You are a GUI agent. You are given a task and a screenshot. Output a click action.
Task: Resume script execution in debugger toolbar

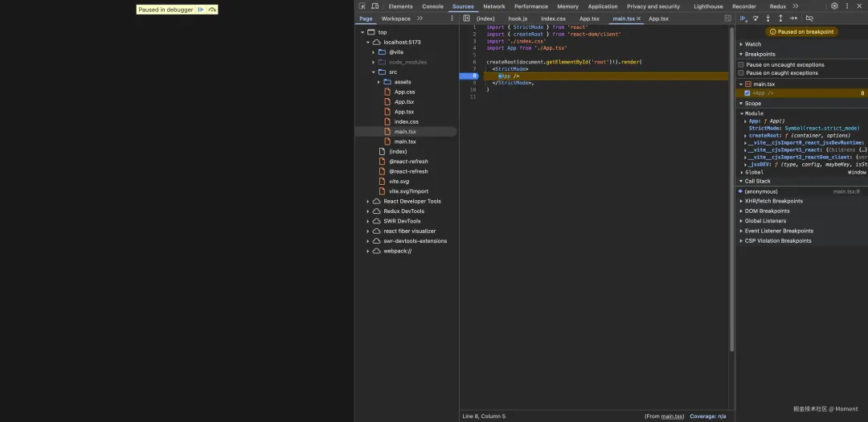point(743,18)
